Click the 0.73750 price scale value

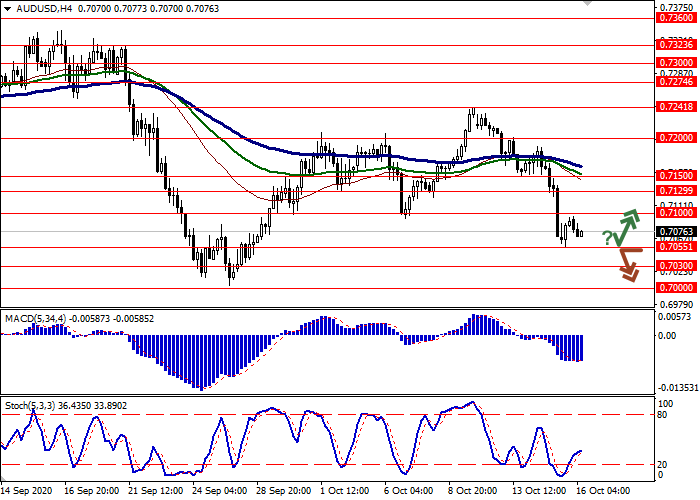(x=676, y=8)
